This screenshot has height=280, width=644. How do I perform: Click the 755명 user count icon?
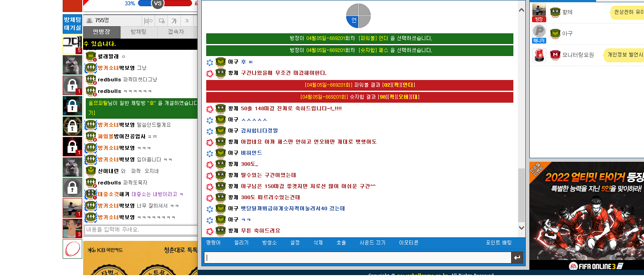coord(89,20)
